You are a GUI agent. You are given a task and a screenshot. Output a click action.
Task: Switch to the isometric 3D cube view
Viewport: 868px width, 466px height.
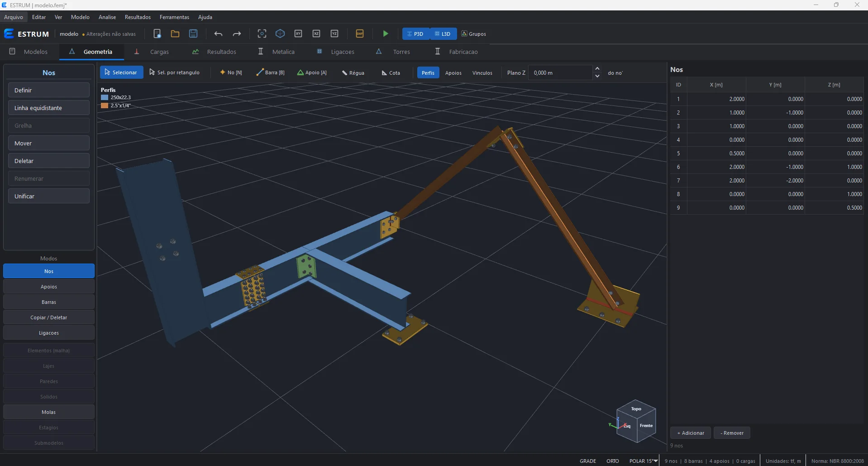(280, 34)
